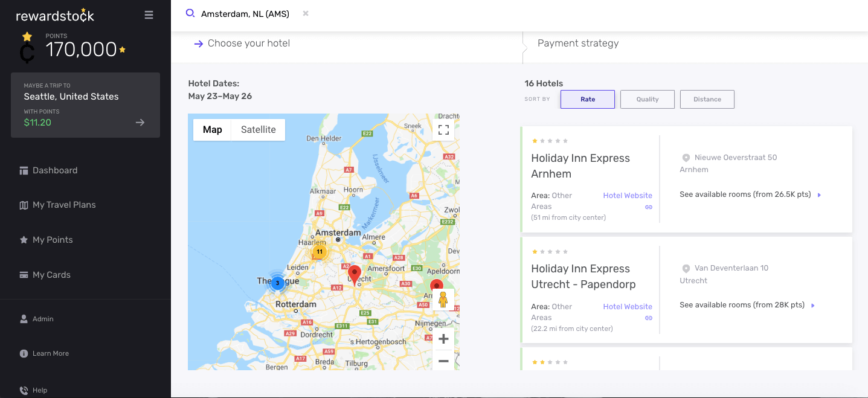Click link icon for Holiday Inn Utrecht - Papendorp
The image size is (868, 398).
click(x=649, y=318)
